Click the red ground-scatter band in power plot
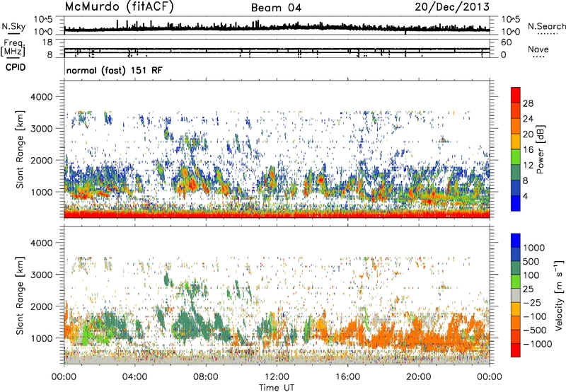This screenshot has height=392, width=566. tap(277, 214)
